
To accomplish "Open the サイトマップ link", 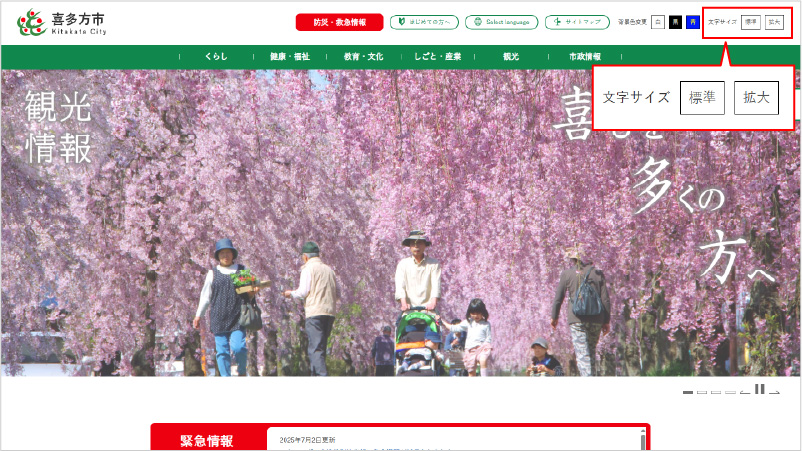I will [x=577, y=22].
